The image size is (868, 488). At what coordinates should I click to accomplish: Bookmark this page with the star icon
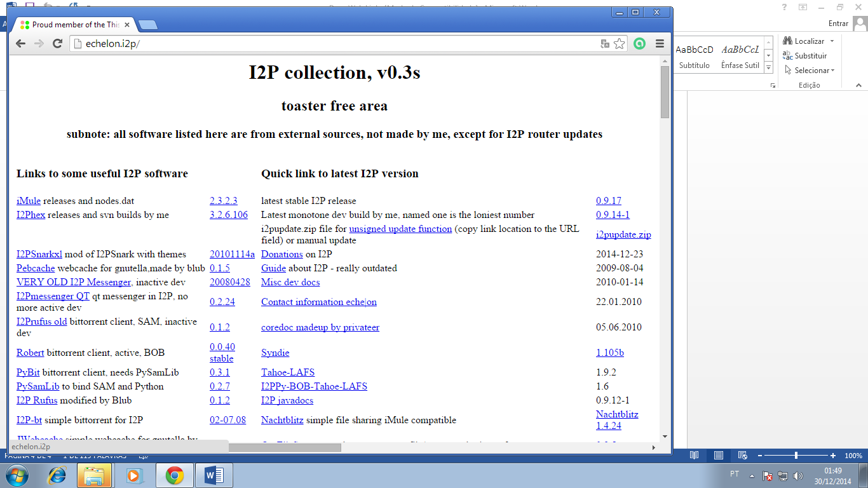620,44
